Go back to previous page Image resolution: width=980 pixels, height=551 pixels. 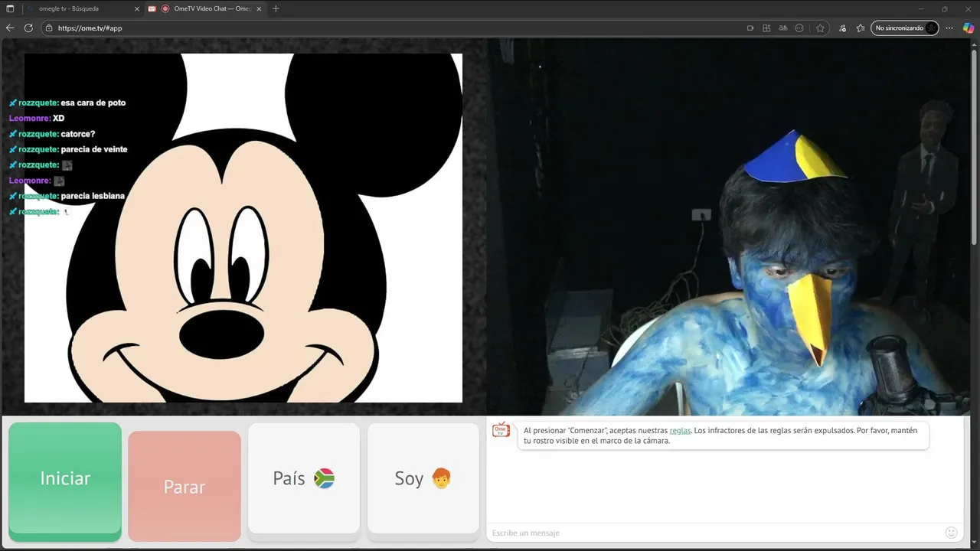[10, 28]
